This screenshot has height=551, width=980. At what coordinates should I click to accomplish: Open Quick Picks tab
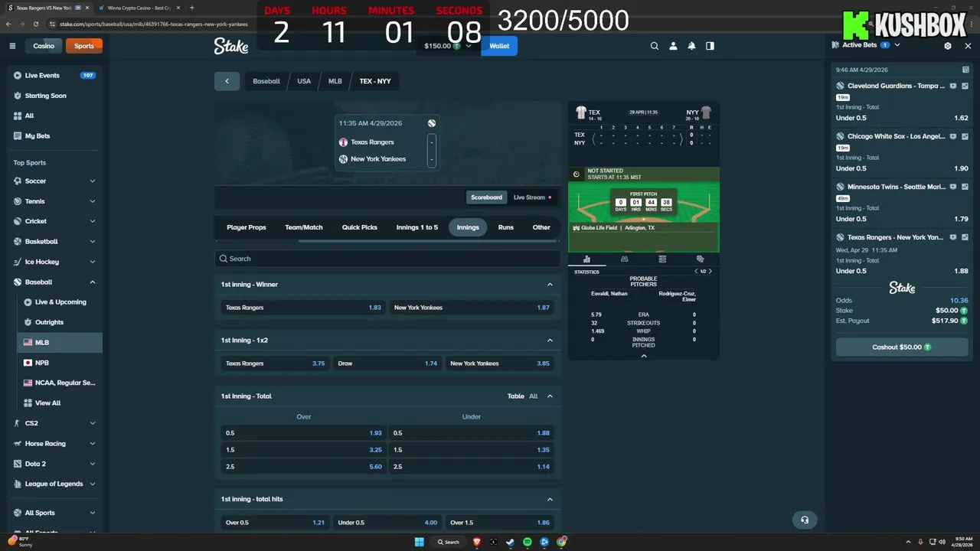pyautogui.click(x=359, y=227)
